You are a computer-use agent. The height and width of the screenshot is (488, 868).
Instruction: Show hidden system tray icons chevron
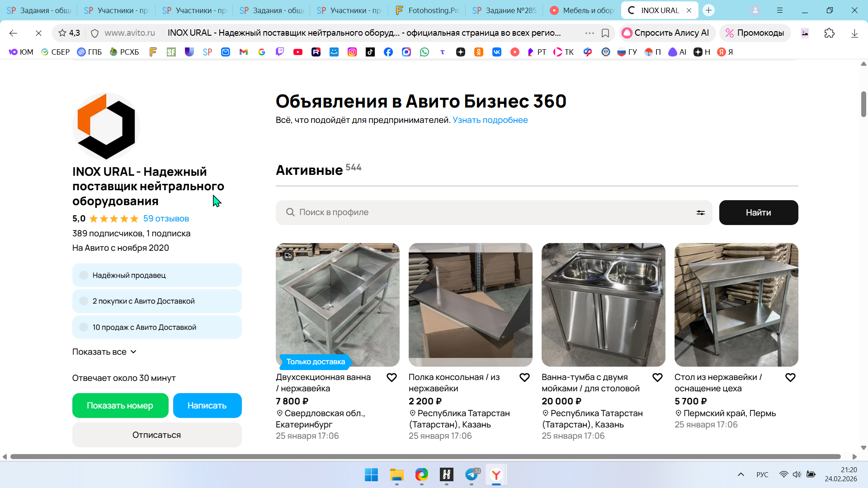[x=741, y=474]
